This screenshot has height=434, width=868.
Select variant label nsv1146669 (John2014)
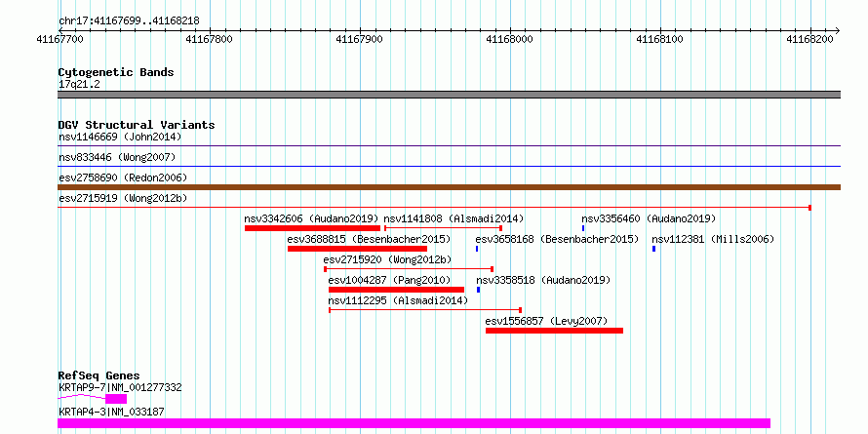coord(120,137)
